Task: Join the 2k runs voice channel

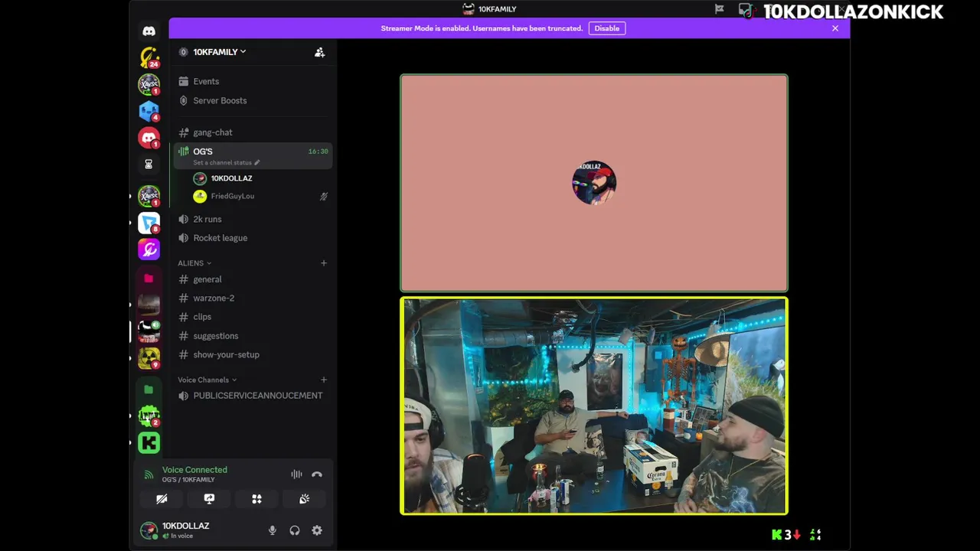Action: (253, 219)
